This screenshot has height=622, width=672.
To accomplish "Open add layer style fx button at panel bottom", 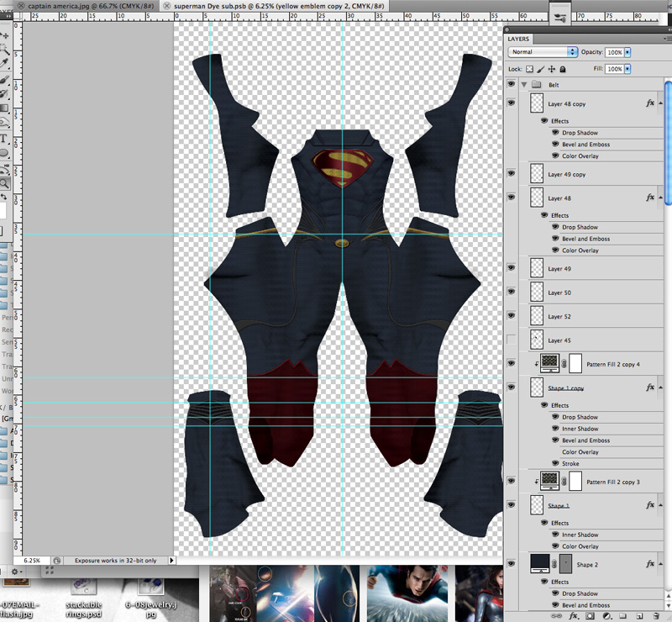I will pos(574,616).
